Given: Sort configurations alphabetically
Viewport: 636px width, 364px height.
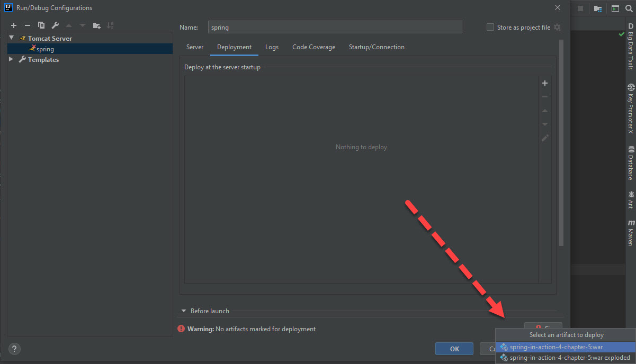Looking at the screenshot, I should click(x=110, y=25).
